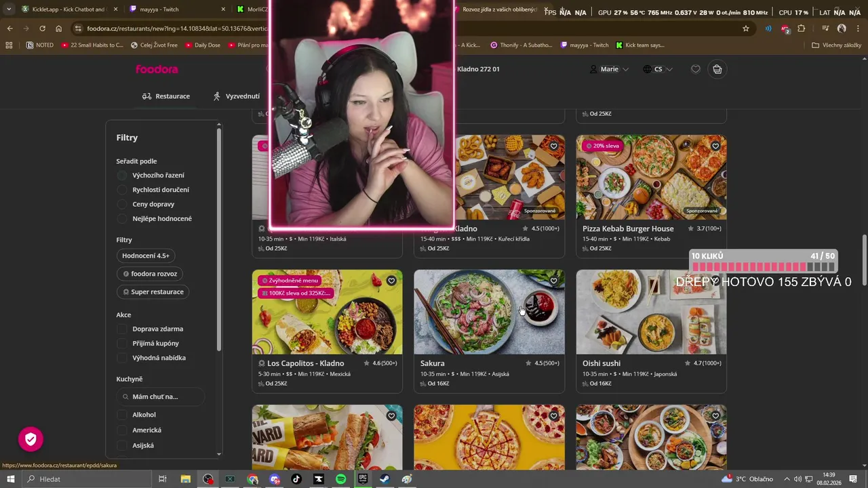Open favorites heart icon in foodora header

click(x=695, y=69)
